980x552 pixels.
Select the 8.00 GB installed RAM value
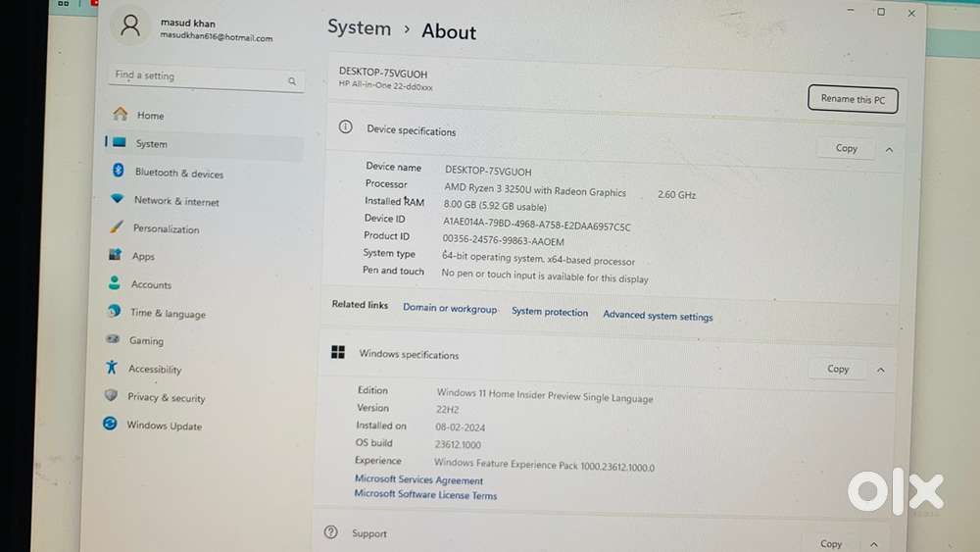495,205
